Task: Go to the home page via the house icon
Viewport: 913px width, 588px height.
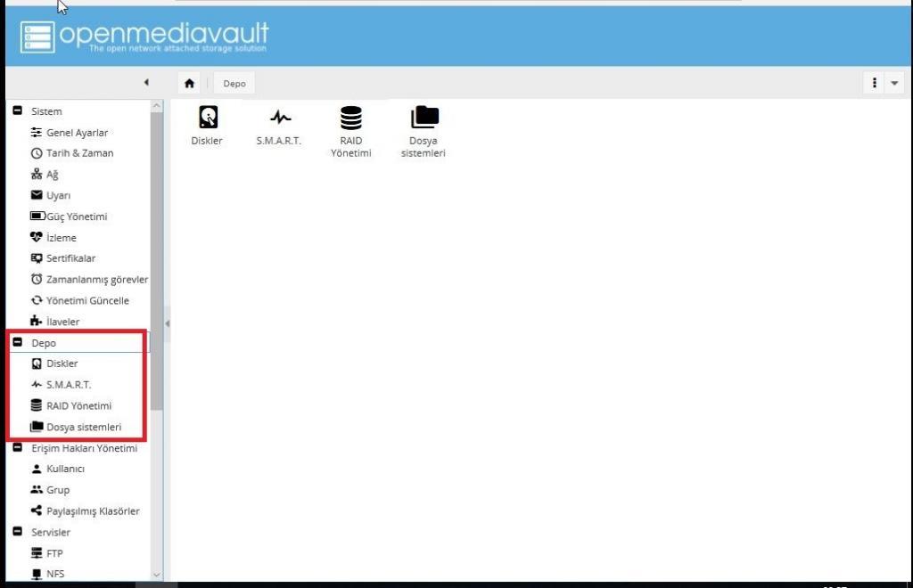Action: click(189, 83)
